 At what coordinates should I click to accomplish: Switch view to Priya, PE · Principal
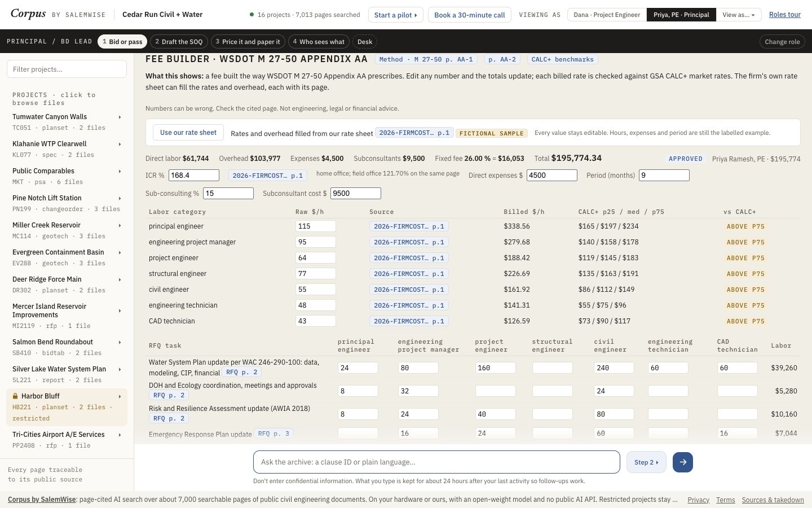(681, 15)
